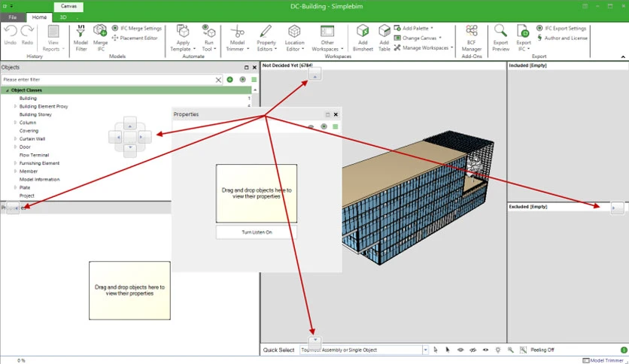Image resolution: width=629 pixels, height=364 pixels.
Task: Click the green add-filter icon in Objects panel
Action: pyautogui.click(x=230, y=80)
